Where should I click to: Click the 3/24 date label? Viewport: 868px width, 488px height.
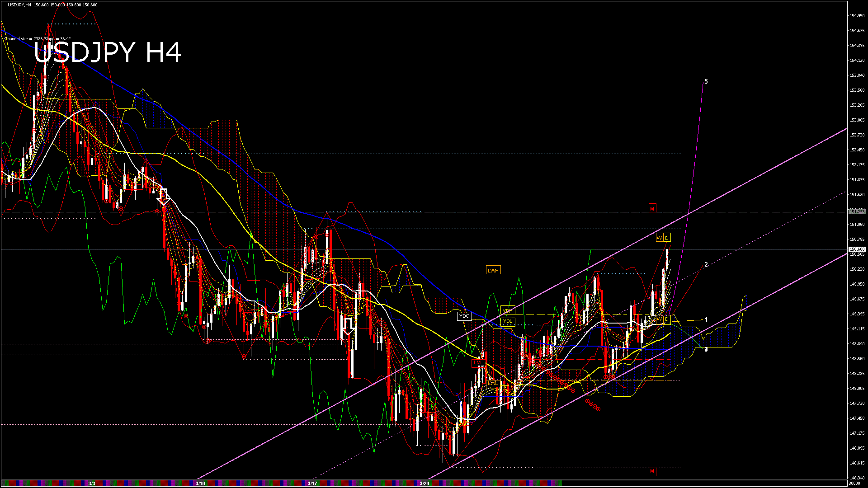[424, 483]
